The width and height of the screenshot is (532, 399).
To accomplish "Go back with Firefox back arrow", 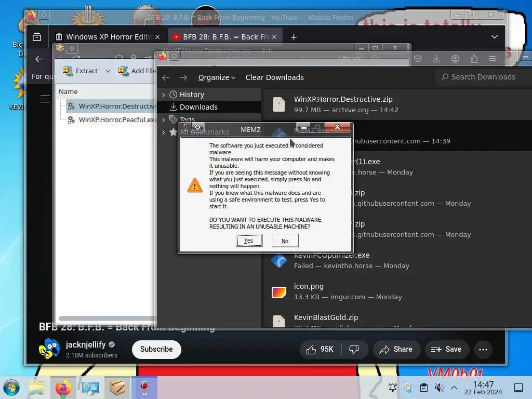I will click(x=39, y=59).
